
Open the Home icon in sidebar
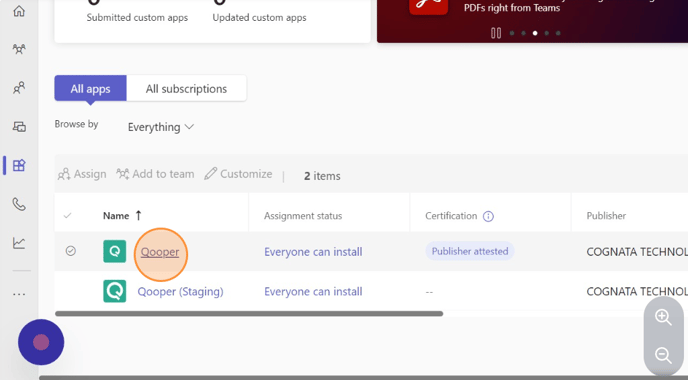pyautogui.click(x=19, y=11)
